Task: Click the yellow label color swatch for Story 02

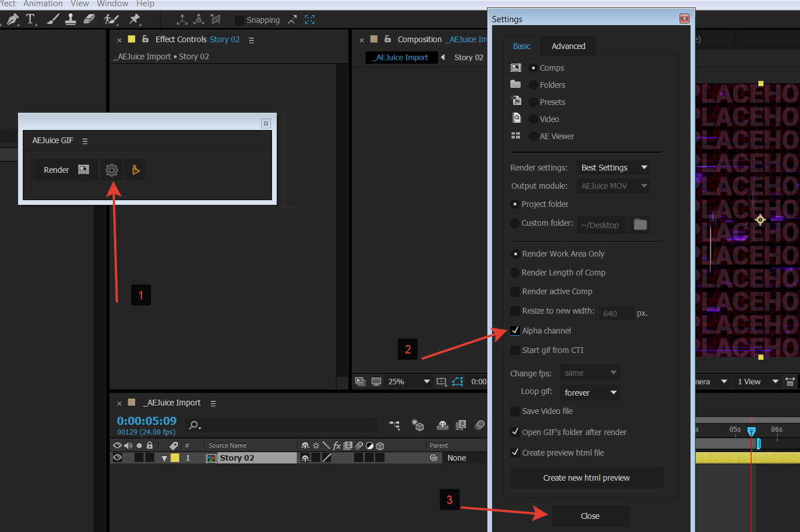Action: (175, 457)
